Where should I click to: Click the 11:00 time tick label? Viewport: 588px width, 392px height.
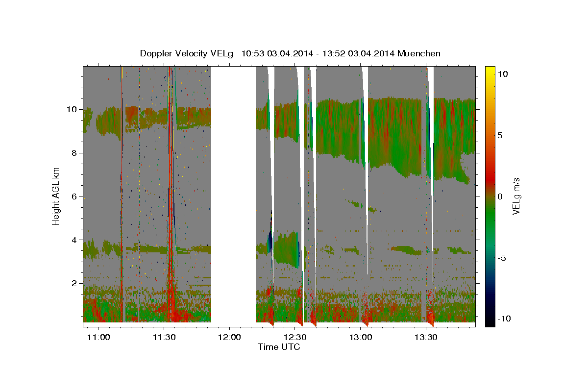pos(98,337)
